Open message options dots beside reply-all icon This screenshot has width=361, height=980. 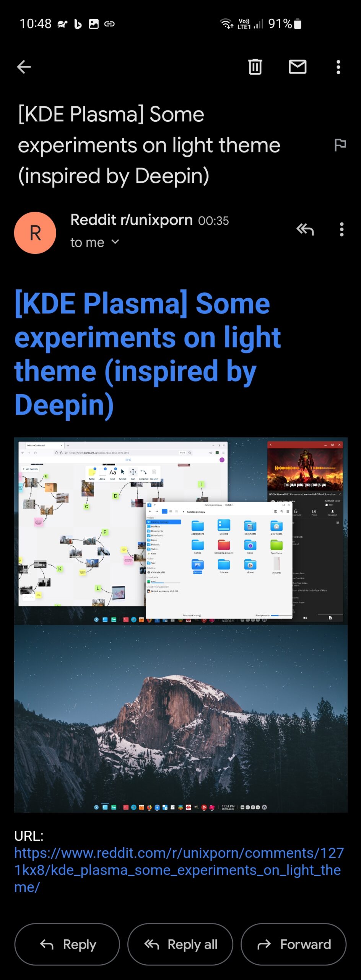click(x=341, y=230)
